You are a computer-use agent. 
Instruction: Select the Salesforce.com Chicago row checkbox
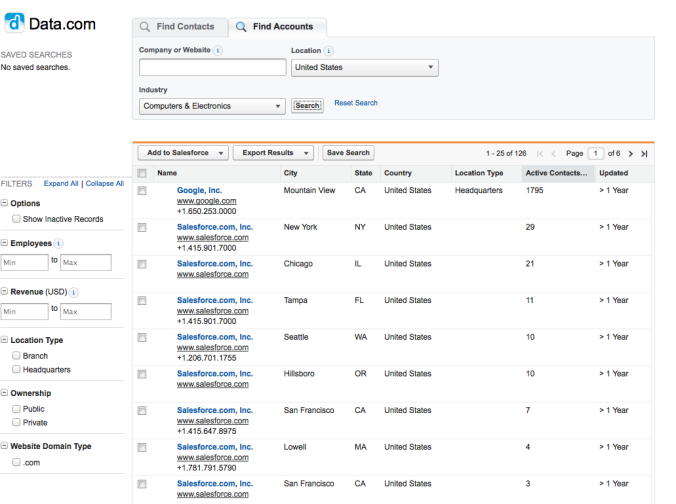point(142,264)
